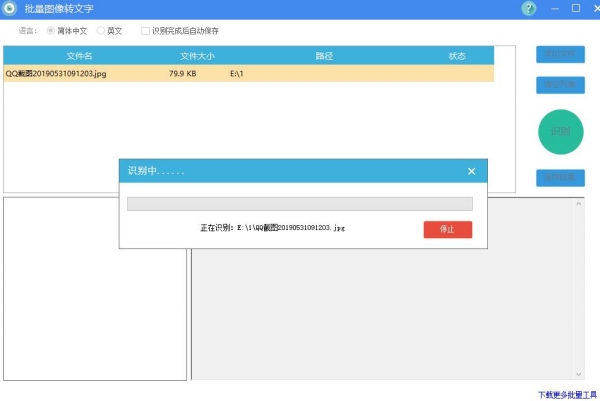Click the 清空列表 button

[x=560, y=85]
